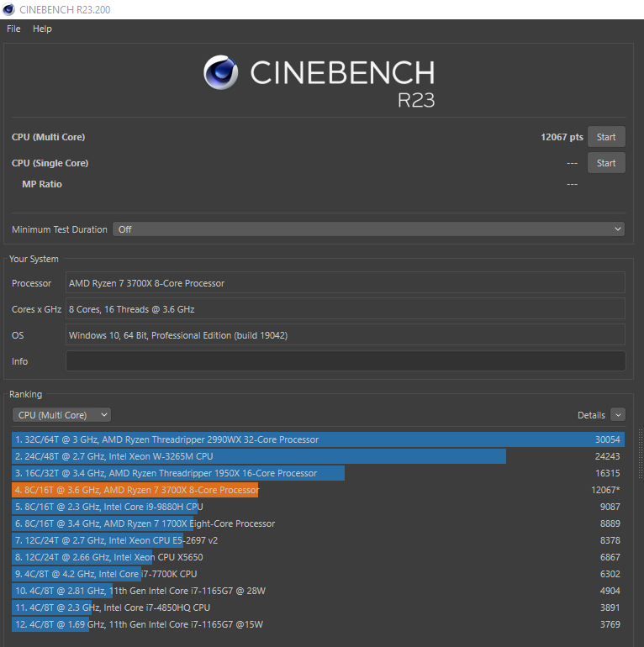Click the MP Ratio label
644x647 pixels.
click(x=42, y=184)
